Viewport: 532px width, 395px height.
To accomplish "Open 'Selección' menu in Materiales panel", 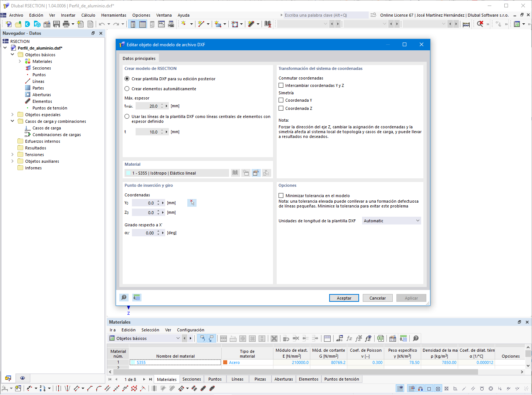I will click(x=150, y=330).
